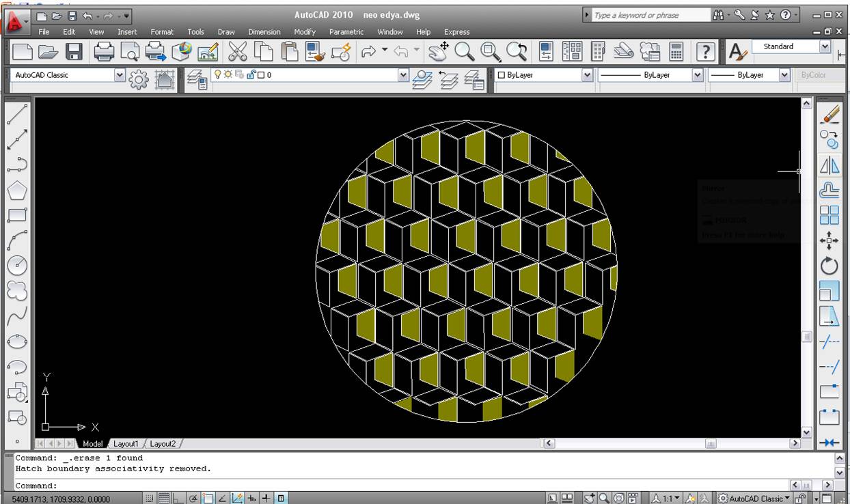Toggle Grid Display in status bar
The width and height of the screenshot is (850, 504).
(164, 499)
